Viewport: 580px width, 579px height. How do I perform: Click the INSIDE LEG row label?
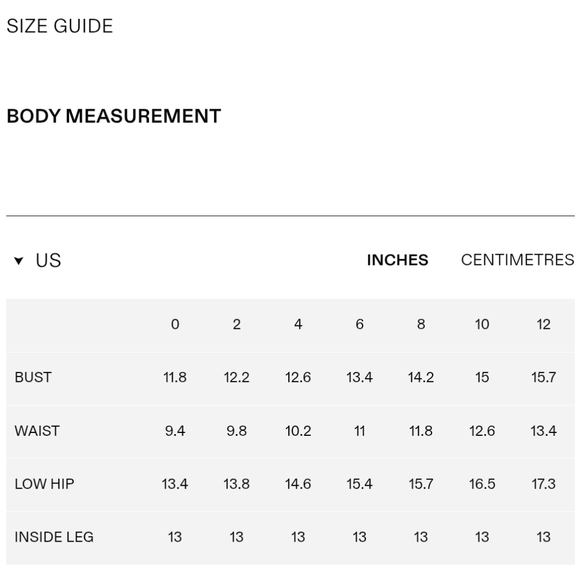pyautogui.click(x=54, y=537)
